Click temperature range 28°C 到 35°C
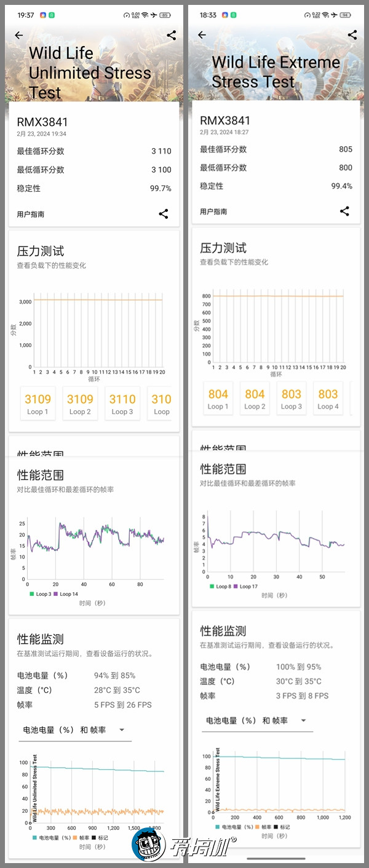Screen dimensions: 369x868 tap(117, 690)
